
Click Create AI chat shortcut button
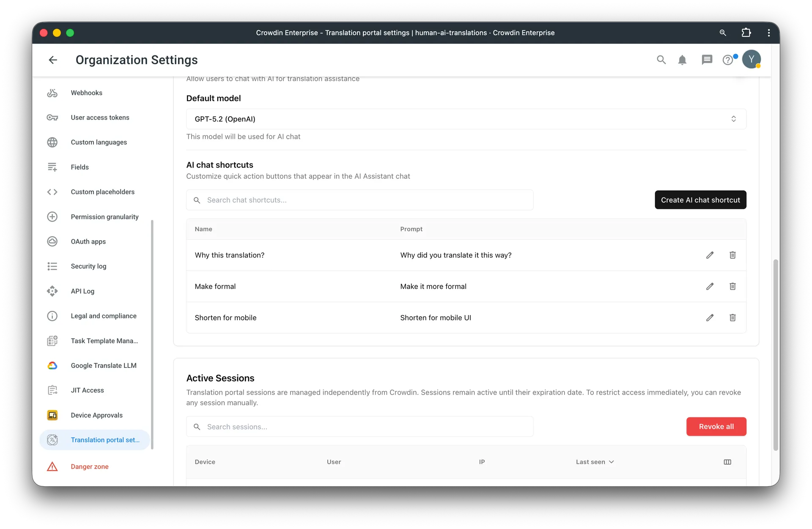[700, 200]
